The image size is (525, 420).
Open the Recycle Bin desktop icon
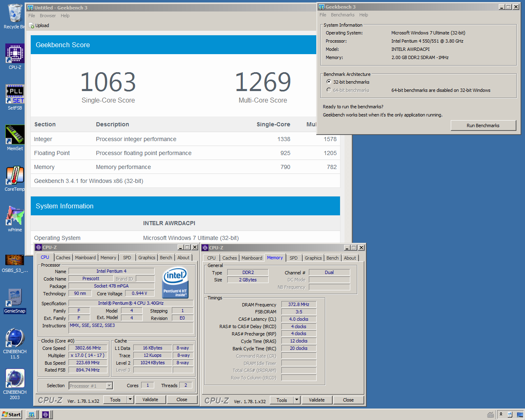click(14, 16)
